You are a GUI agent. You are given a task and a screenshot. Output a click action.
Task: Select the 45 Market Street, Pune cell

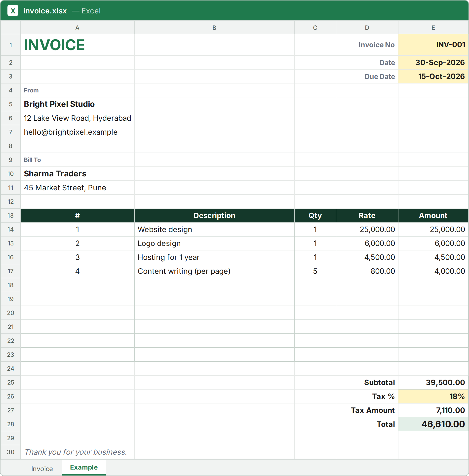click(78, 188)
